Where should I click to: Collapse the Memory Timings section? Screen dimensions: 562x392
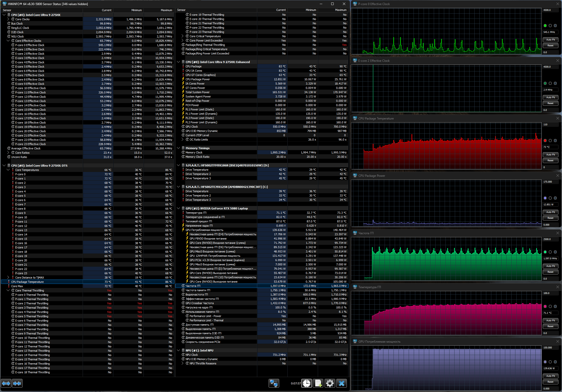[178, 148]
